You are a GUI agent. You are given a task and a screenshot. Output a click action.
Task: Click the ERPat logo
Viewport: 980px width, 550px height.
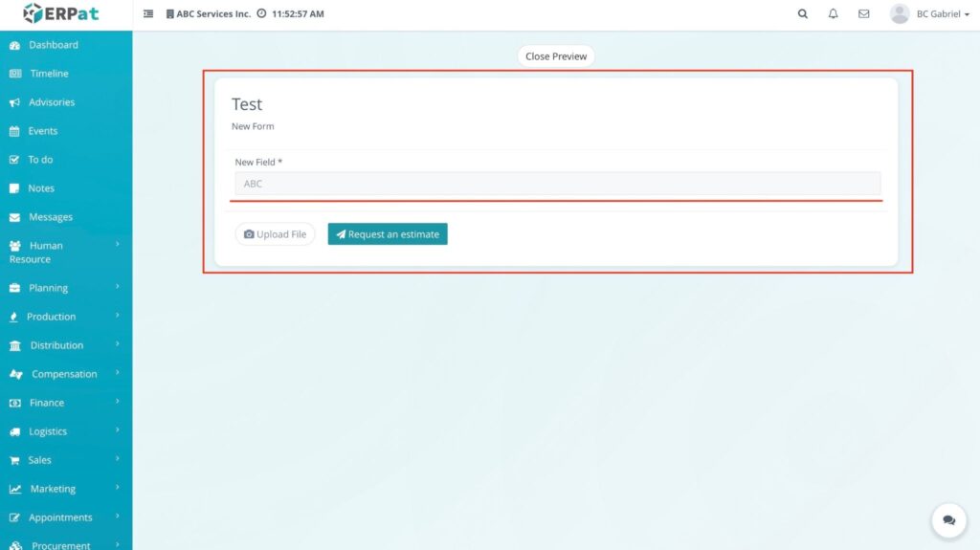tap(60, 13)
